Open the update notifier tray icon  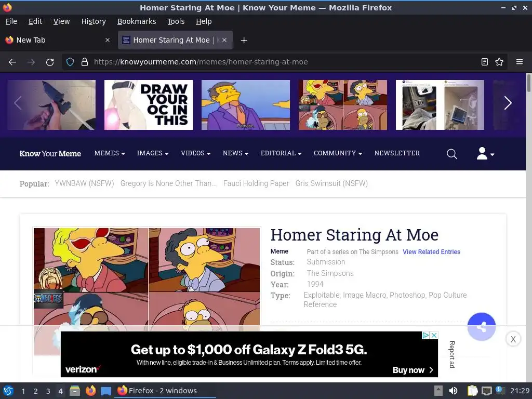pyautogui.click(x=500, y=390)
